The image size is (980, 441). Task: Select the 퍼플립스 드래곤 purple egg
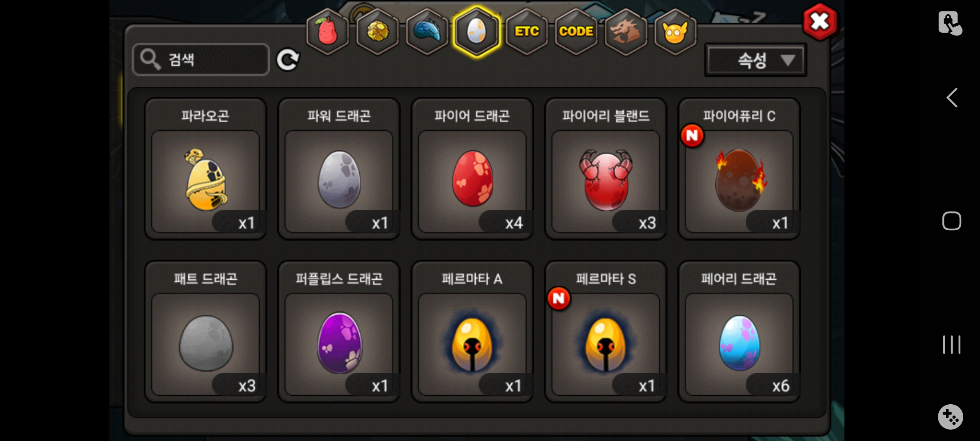[x=339, y=332]
